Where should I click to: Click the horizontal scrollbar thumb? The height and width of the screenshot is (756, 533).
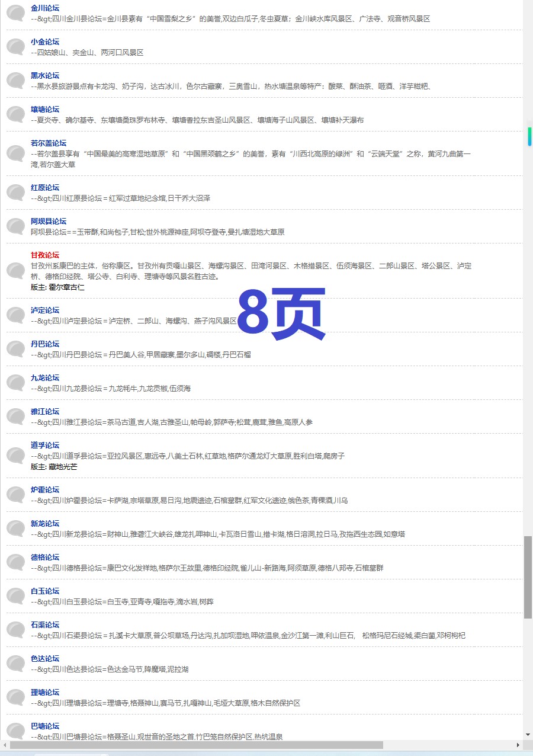195,745
